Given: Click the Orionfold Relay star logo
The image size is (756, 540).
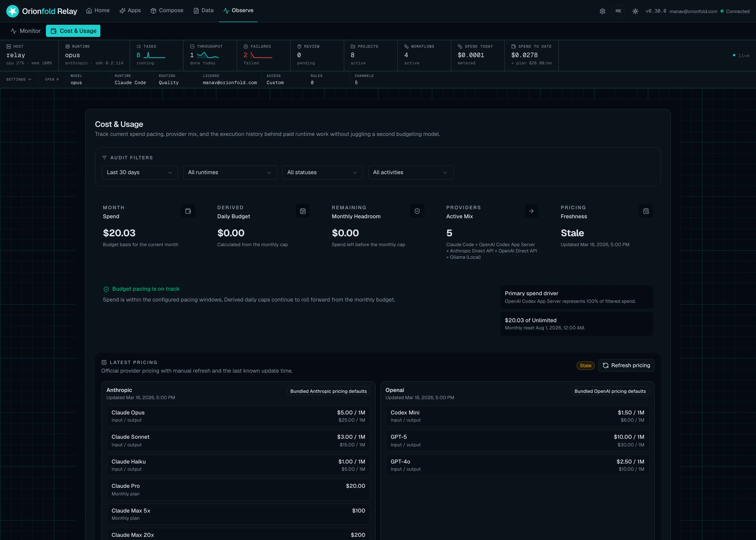Looking at the screenshot, I should (13, 11).
